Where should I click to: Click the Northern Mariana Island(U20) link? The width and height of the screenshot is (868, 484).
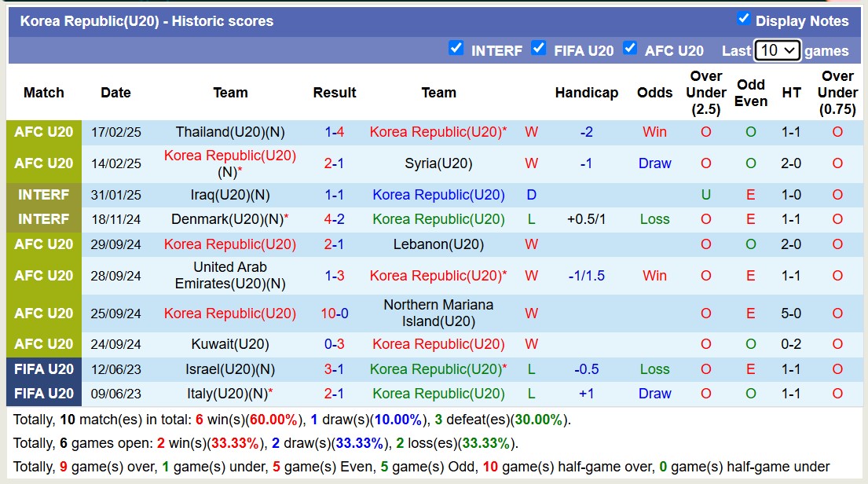pyautogui.click(x=438, y=313)
